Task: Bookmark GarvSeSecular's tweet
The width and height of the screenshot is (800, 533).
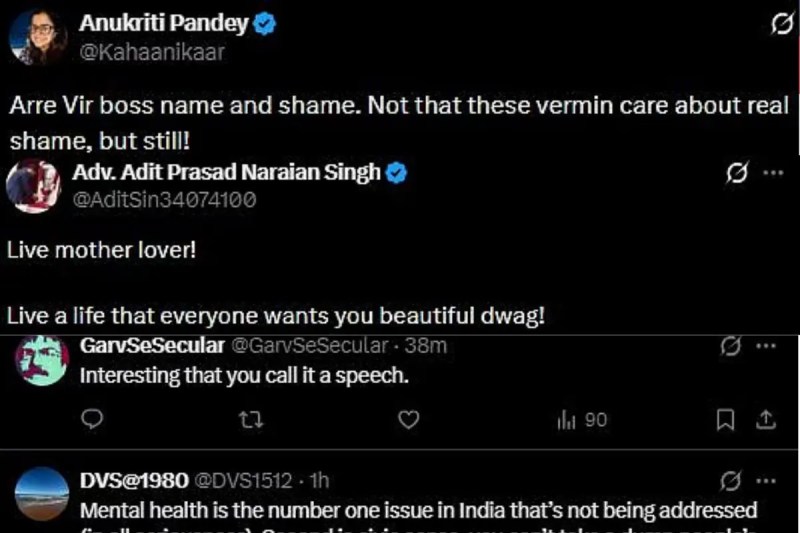Action: (726, 420)
